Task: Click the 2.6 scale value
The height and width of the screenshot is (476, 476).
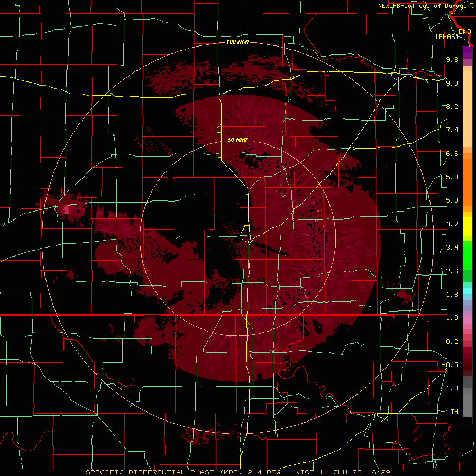Action: [452, 271]
